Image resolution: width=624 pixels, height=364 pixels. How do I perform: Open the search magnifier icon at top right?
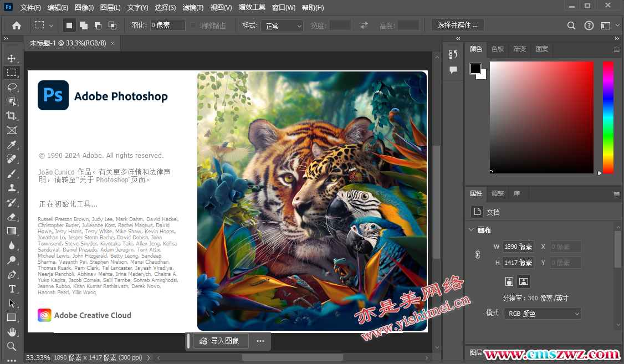[571, 25]
